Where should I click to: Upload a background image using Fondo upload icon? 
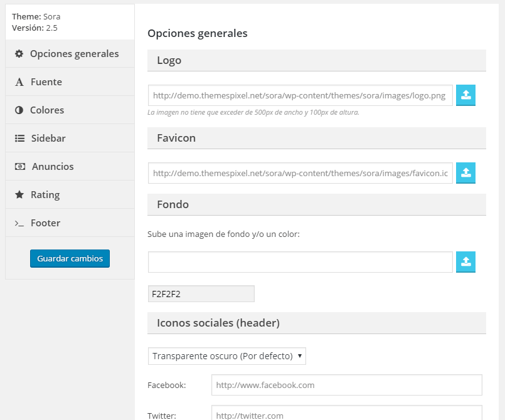tap(465, 262)
